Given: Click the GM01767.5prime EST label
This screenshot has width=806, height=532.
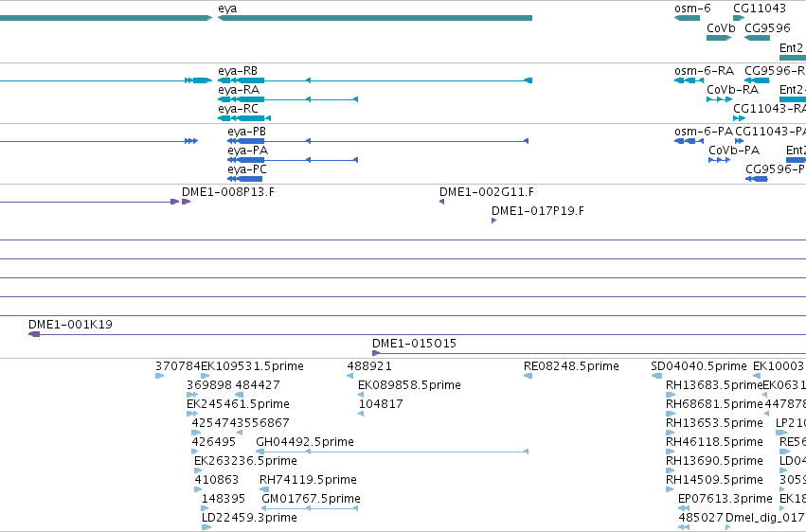Looking at the screenshot, I should point(311,499).
